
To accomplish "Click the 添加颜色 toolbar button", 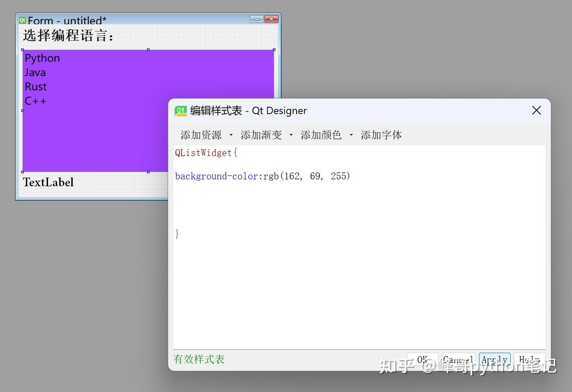I will pos(321,135).
